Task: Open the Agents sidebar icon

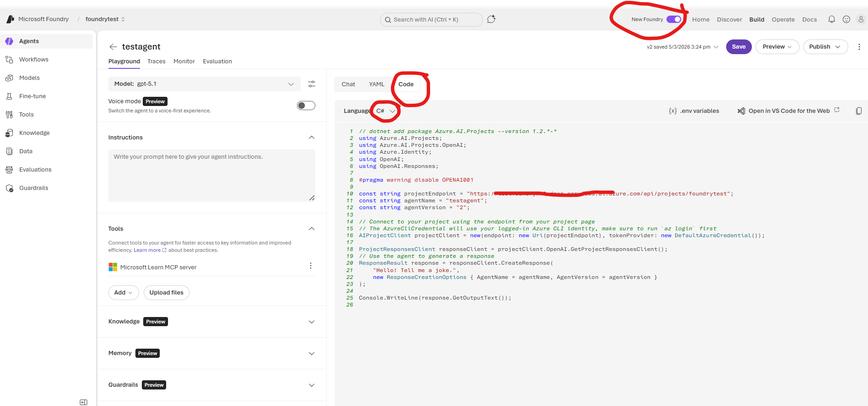Action: [9, 41]
